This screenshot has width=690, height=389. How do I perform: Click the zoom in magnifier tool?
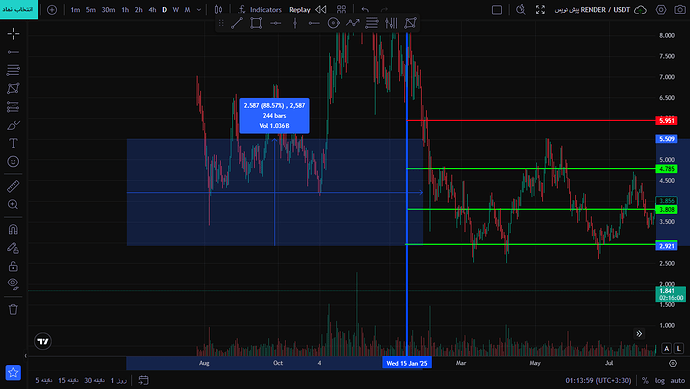tap(13, 205)
